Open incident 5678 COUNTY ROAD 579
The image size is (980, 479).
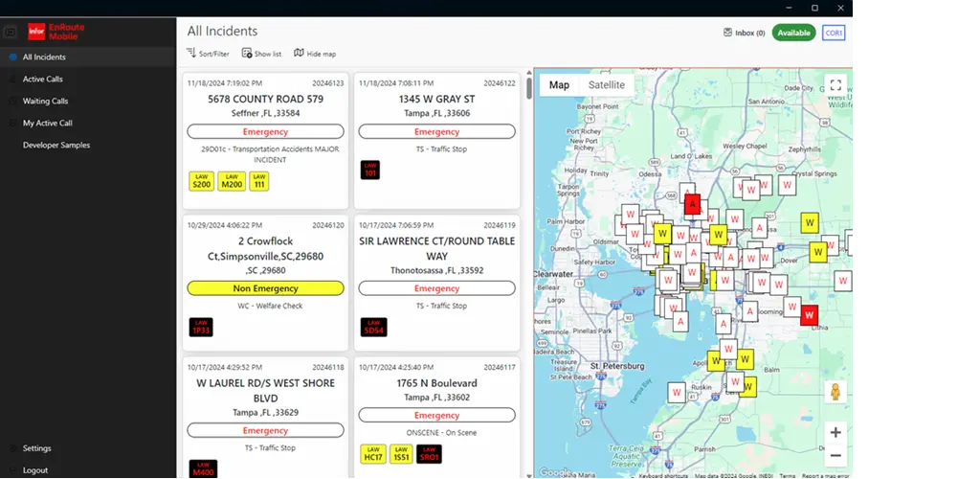click(266, 99)
